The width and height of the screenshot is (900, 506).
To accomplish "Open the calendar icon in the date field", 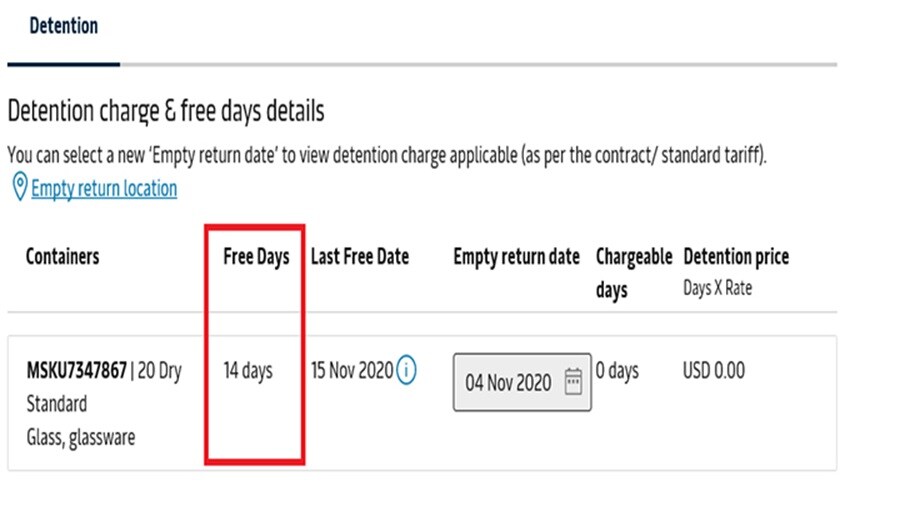I will pos(573,382).
